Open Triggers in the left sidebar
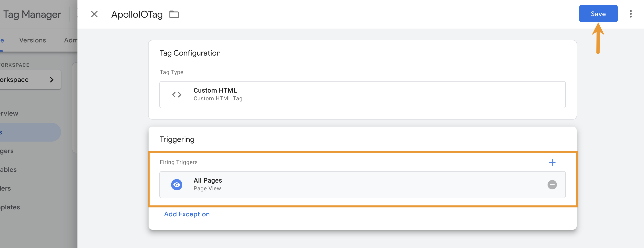This screenshot has width=644, height=248. click(x=7, y=151)
